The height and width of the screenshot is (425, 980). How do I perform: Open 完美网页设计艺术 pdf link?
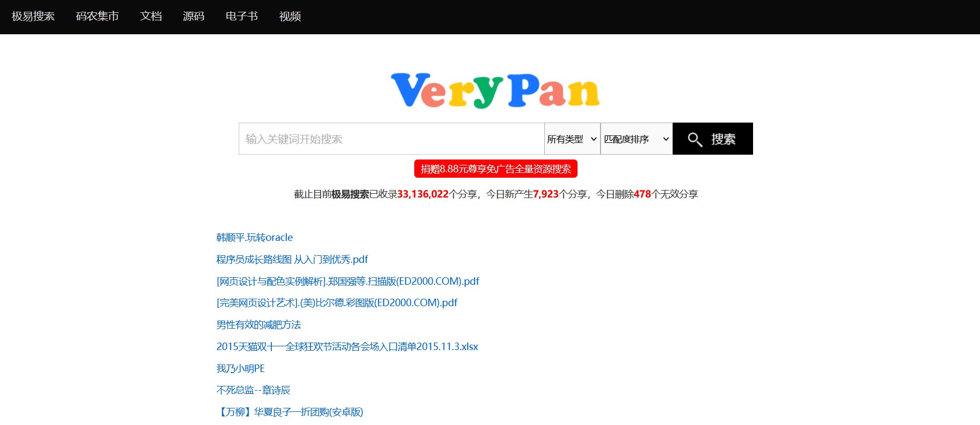tap(337, 302)
